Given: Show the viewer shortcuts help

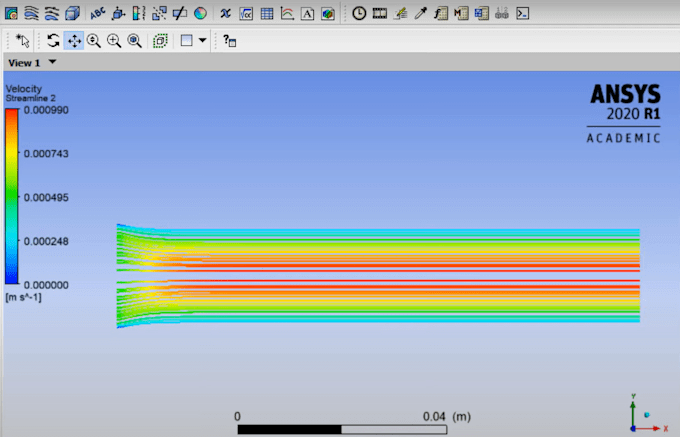Looking at the screenshot, I should click(229, 41).
